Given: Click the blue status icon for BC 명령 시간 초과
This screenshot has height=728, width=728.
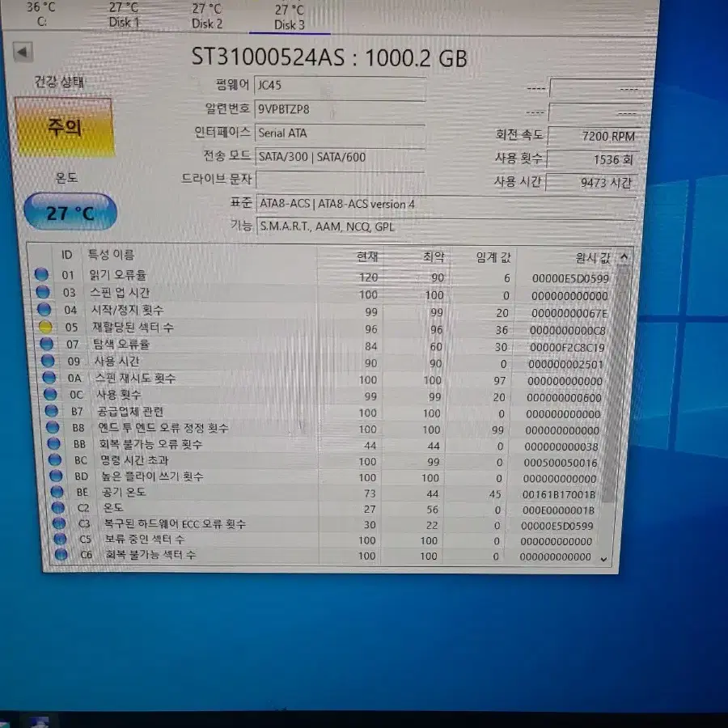Looking at the screenshot, I should [55, 459].
